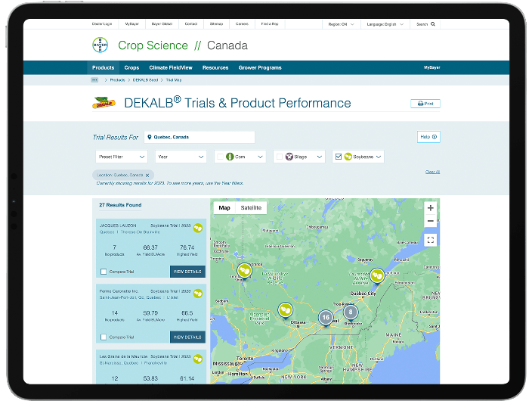Open Dealer Login link
This screenshot has width=532, height=401.
click(102, 23)
